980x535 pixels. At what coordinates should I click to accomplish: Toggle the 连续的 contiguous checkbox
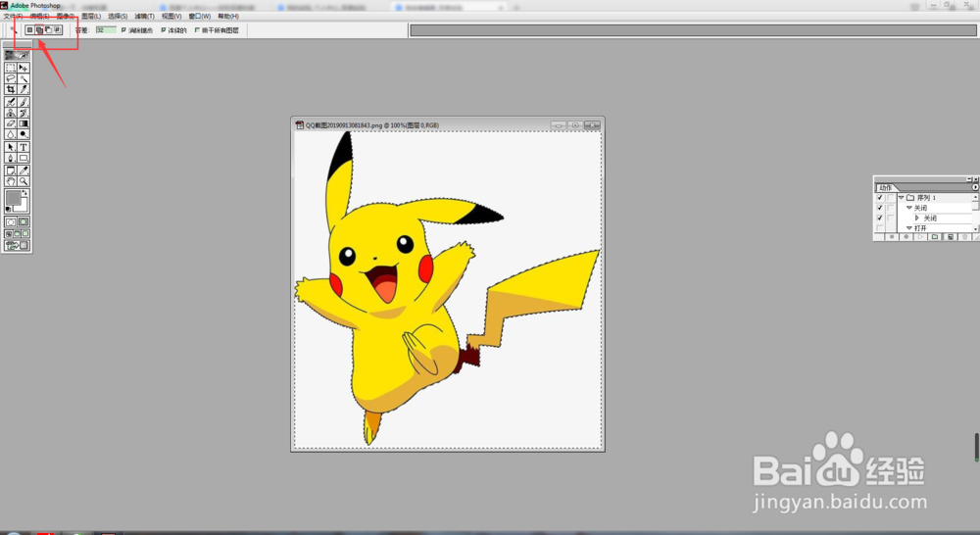coord(164,30)
